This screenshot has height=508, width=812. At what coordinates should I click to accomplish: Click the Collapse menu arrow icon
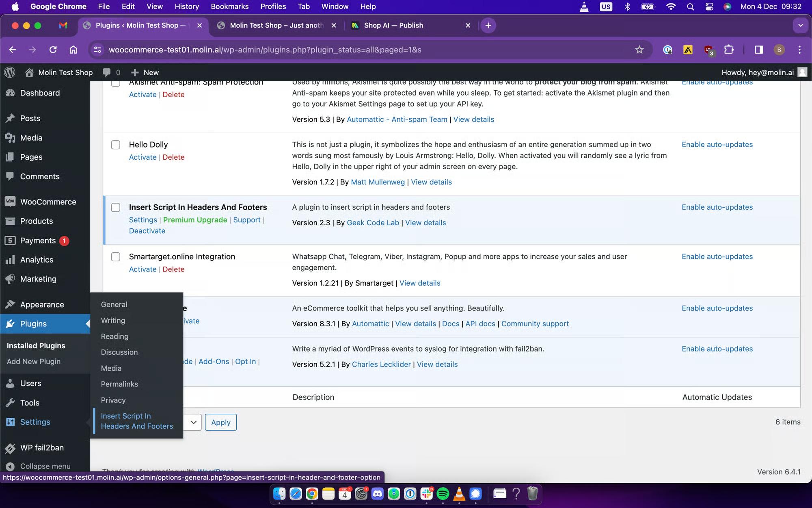[10, 467]
